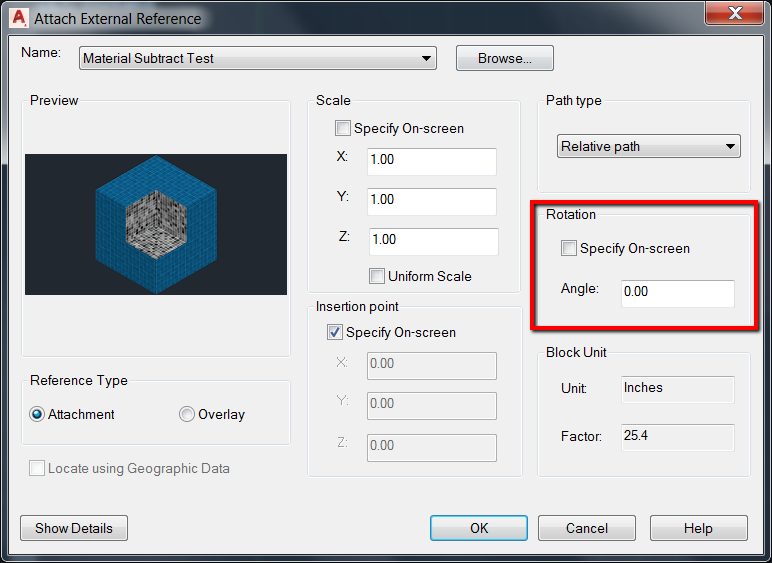Viewport: 772px width, 563px height.
Task: Select the Overlay reference type
Action: (x=187, y=414)
